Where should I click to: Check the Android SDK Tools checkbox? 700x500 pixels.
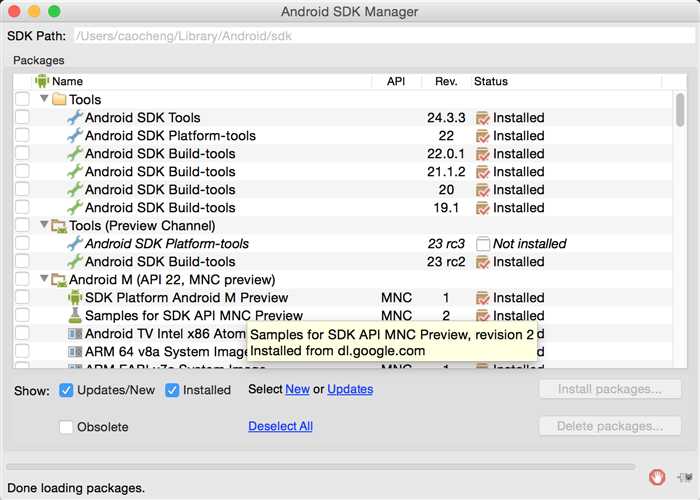(22, 117)
